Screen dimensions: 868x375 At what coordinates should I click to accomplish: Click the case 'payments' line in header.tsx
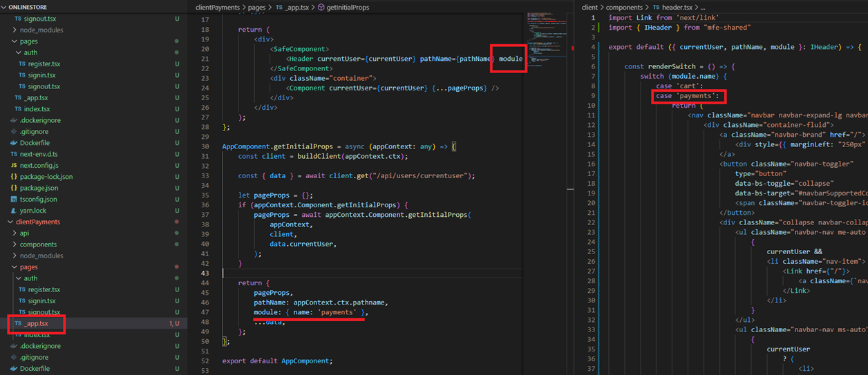point(687,96)
